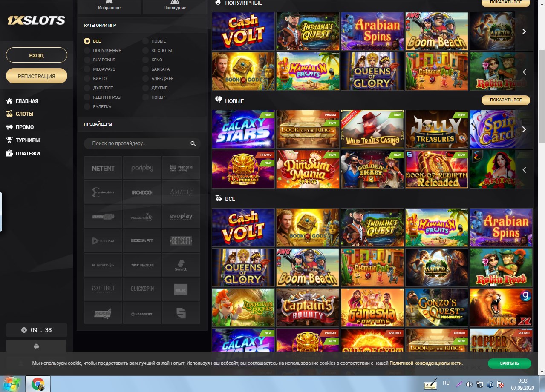The height and width of the screenshot is (392, 545).
Task: Choose the Endorphina provider logo
Action: tap(103, 192)
